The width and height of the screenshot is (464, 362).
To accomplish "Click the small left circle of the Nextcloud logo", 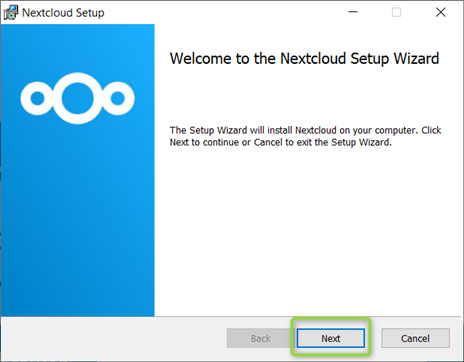I will click(x=37, y=98).
